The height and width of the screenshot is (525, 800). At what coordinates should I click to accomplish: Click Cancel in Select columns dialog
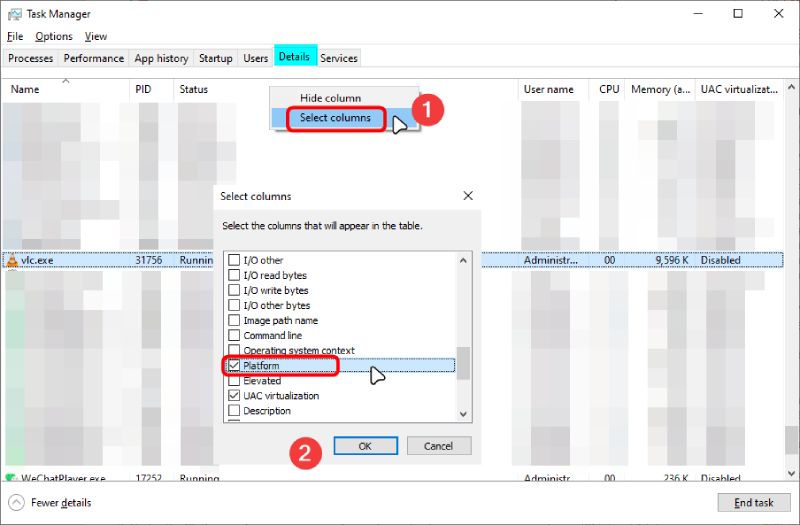tap(438, 446)
